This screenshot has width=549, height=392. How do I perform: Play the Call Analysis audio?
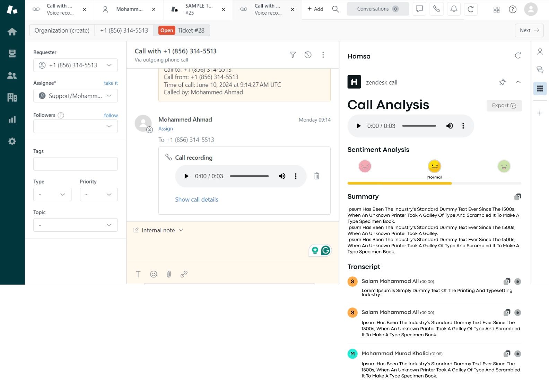[x=359, y=126]
